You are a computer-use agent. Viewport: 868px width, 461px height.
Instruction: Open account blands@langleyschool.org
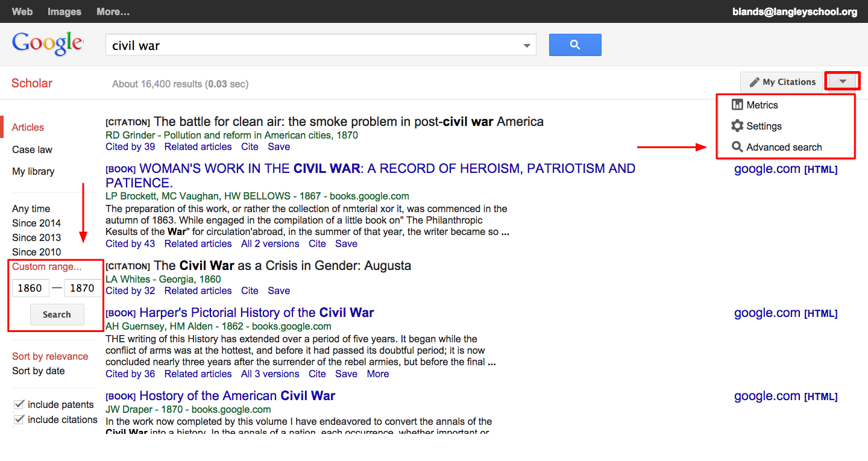(x=794, y=11)
